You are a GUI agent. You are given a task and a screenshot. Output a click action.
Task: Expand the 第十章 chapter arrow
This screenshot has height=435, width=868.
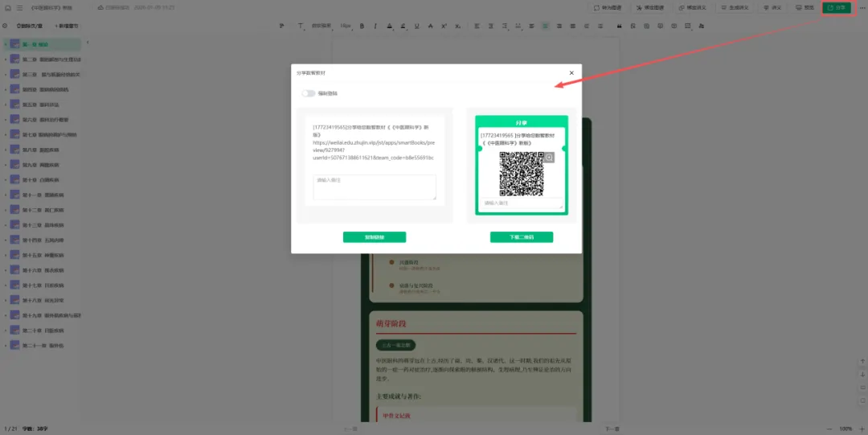point(6,180)
